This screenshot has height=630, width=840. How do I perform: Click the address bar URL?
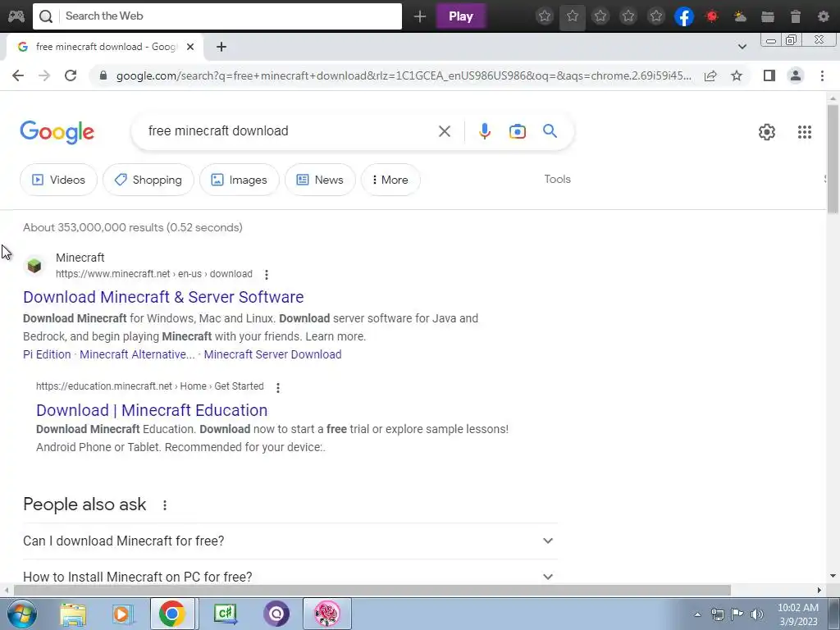click(x=404, y=75)
